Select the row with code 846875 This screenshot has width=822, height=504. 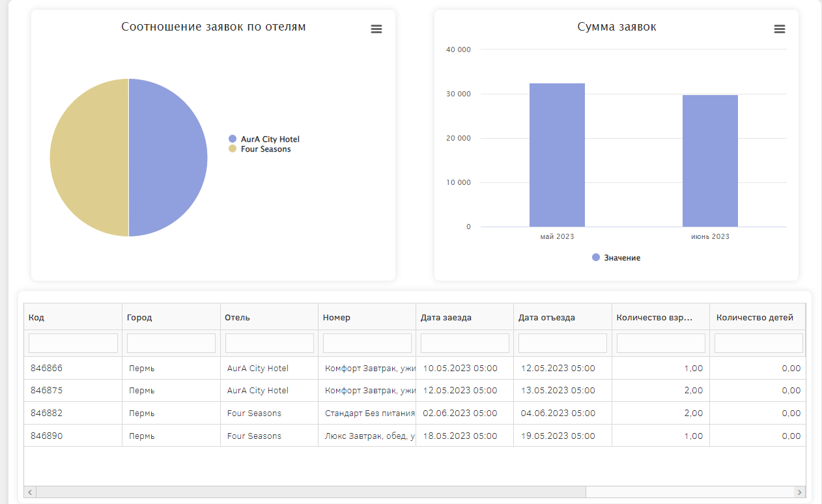414,390
